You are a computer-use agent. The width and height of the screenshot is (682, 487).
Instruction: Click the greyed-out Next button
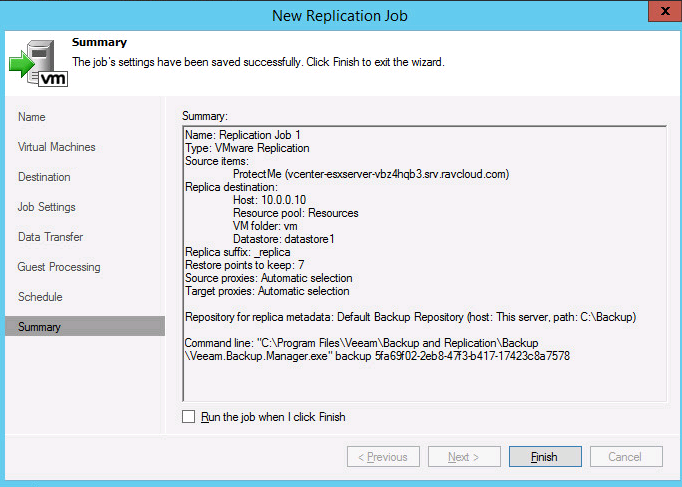click(x=463, y=457)
